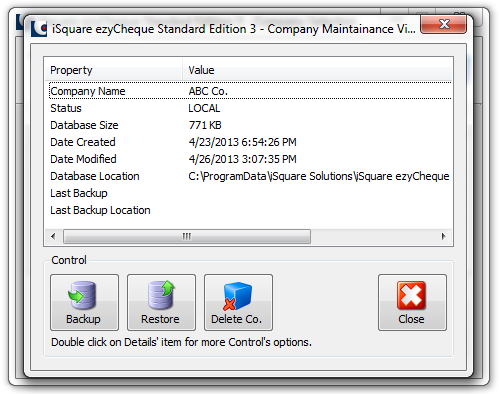
Task: Click the 4/23/2013 6:54:26 PM value
Action: (242, 142)
